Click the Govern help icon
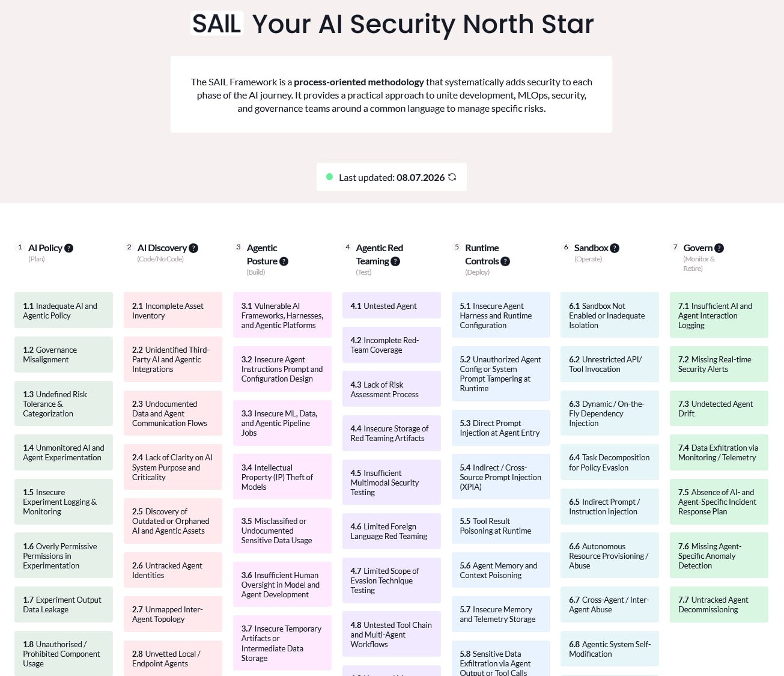The height and width of the screenshot is (676, 784). coord(719,248)
